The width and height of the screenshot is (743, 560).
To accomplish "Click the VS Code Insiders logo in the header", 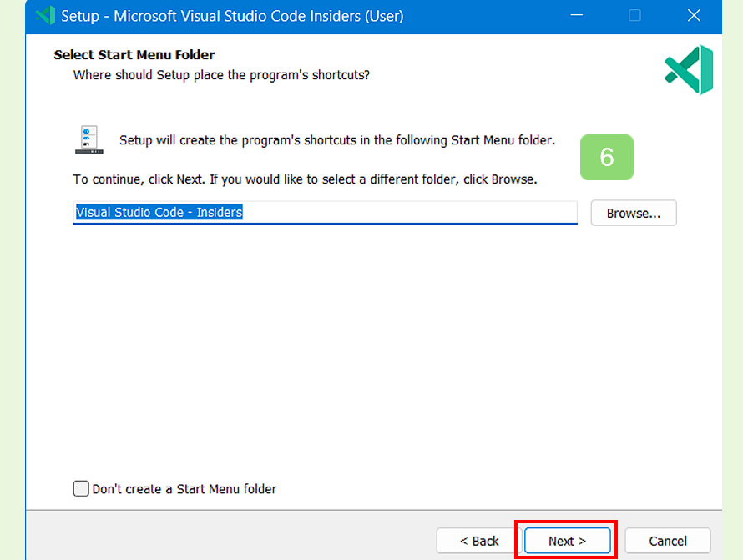I will tap(689, 69).
